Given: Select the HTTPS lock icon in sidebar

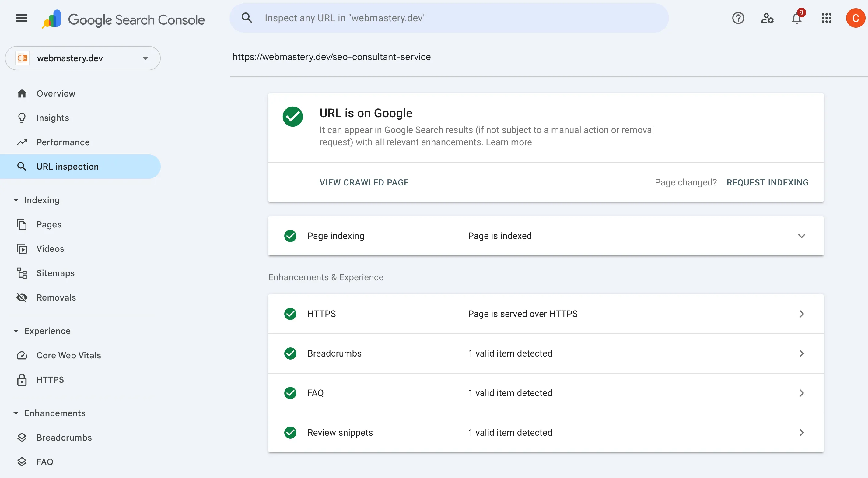Looking at the screenshot, I should [x=22, y=379].
